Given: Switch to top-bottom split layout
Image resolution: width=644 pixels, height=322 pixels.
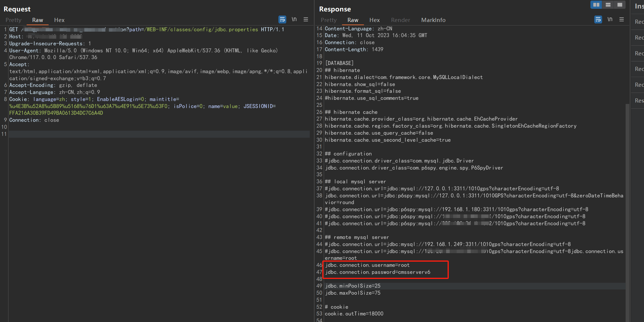Looking at the screenshot, I should click(x=608, y=5).
